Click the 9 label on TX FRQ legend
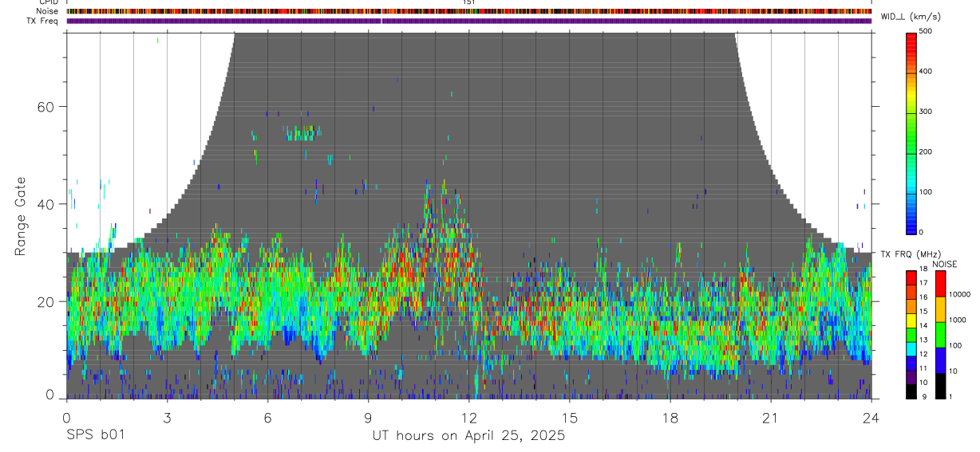This screenshot has height=452, width=980. coord(923,396)
